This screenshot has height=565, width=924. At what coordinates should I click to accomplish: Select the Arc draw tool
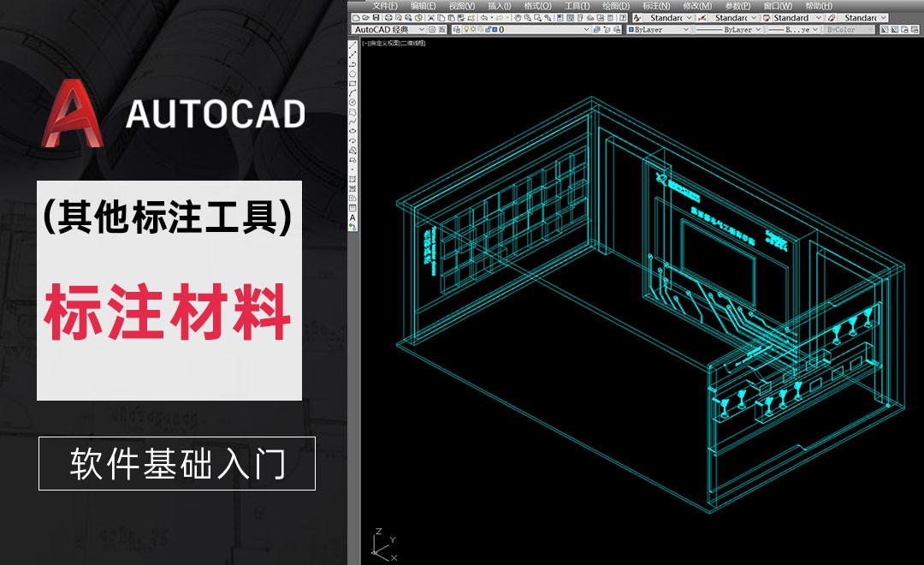click(353, 92)
